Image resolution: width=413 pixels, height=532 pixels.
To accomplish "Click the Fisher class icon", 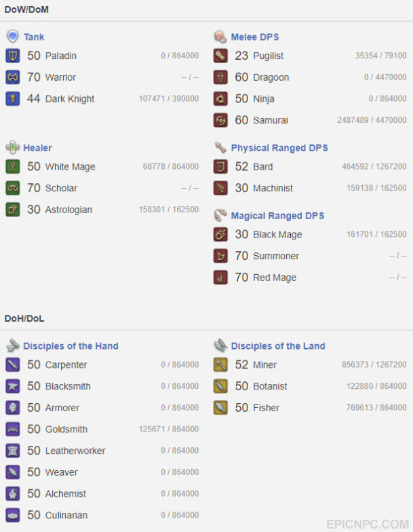I will pos(220,408).
